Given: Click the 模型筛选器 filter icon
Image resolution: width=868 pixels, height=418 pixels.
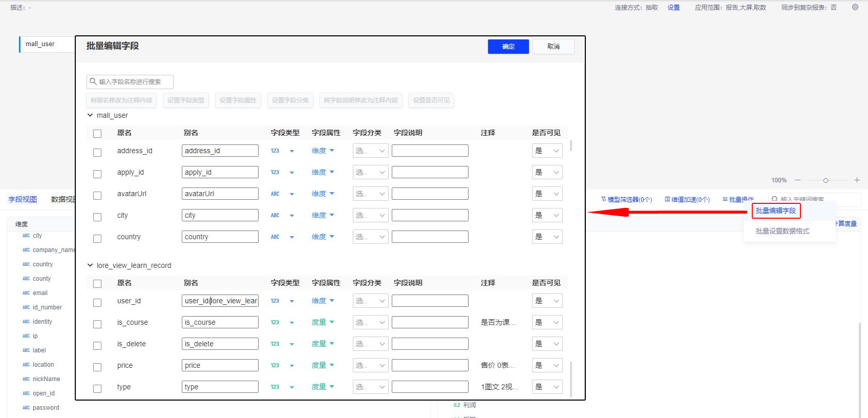Looking at the screenshot, I should [x=604, y=199].
